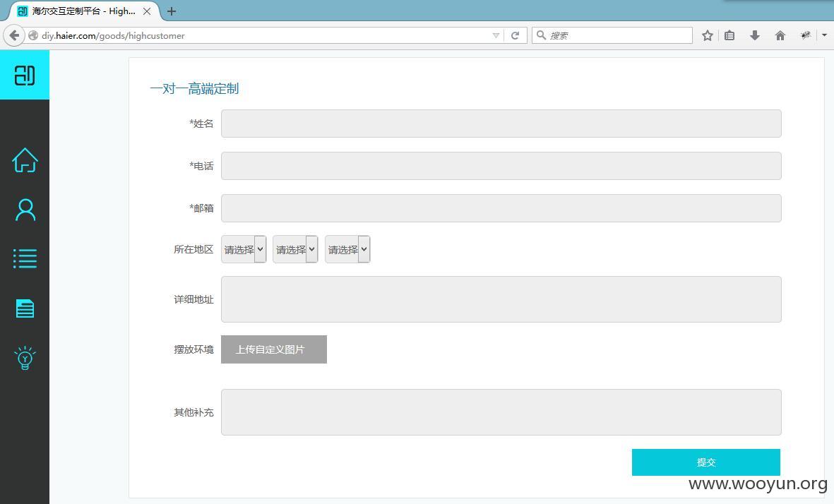834x504 pixels.
Task: Open the toolbar overflow dropdown arrow
Action: point(824,35)
